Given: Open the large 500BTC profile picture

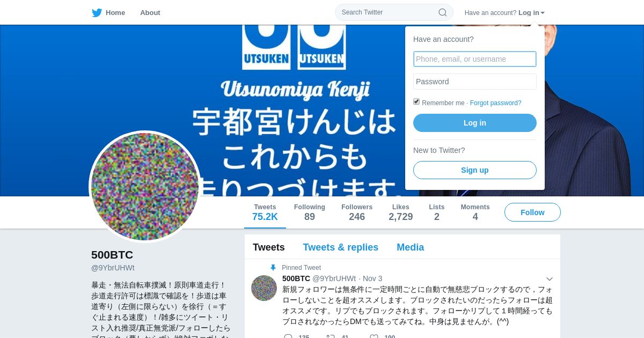Looking at the screenshot, I should (145, 187).
